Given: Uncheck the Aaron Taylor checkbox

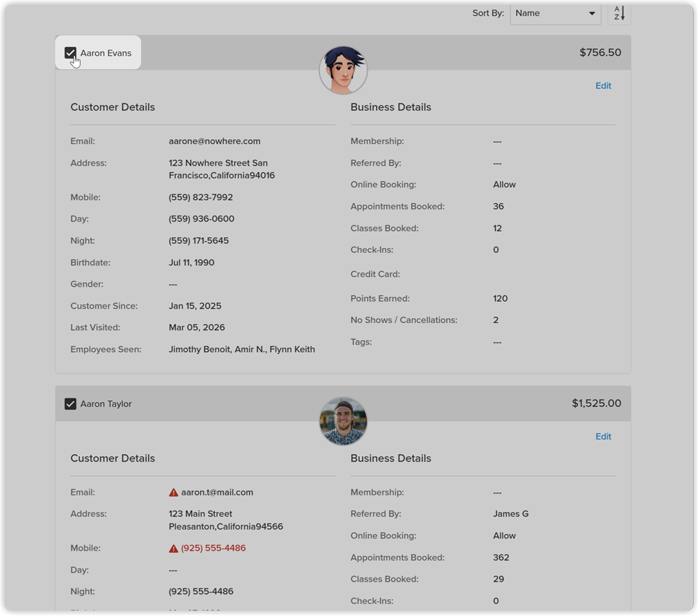Looking at the screenshot, I should coord(70,404).
